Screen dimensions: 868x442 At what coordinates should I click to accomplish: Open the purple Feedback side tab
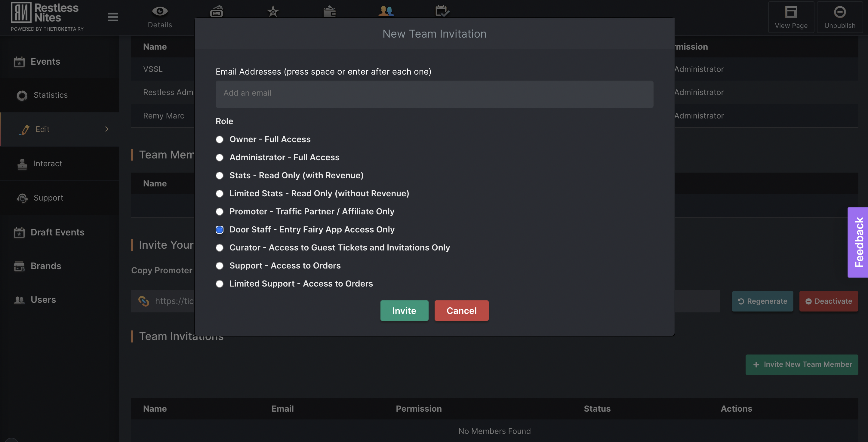[x=858, y=242]
